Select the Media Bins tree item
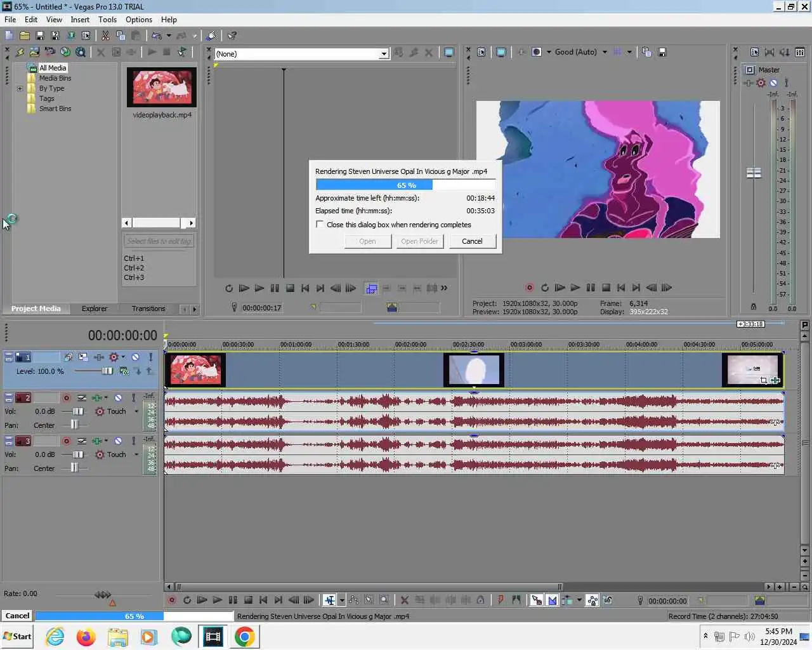This screenshot has width=812, height=650. pyautogui.click(x=55, y=78)
